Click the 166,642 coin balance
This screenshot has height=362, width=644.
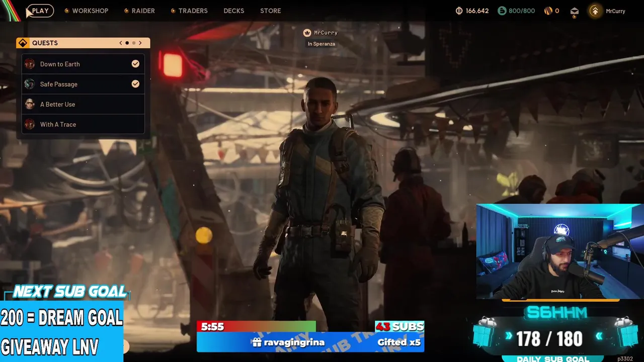pos(477,11)
